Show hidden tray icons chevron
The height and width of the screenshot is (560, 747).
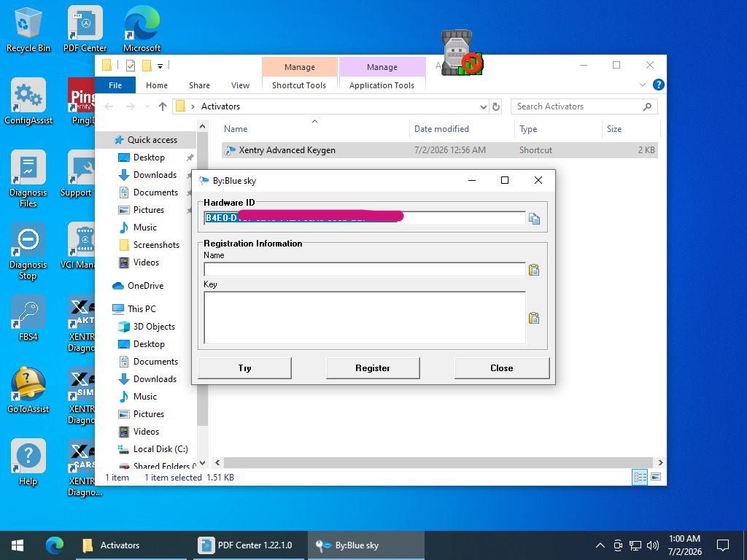point(600,545)
